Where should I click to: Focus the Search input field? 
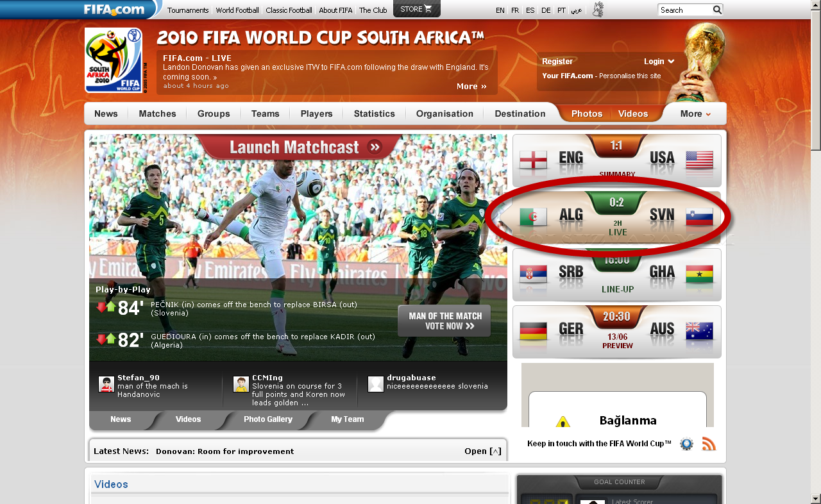[685, 10]
